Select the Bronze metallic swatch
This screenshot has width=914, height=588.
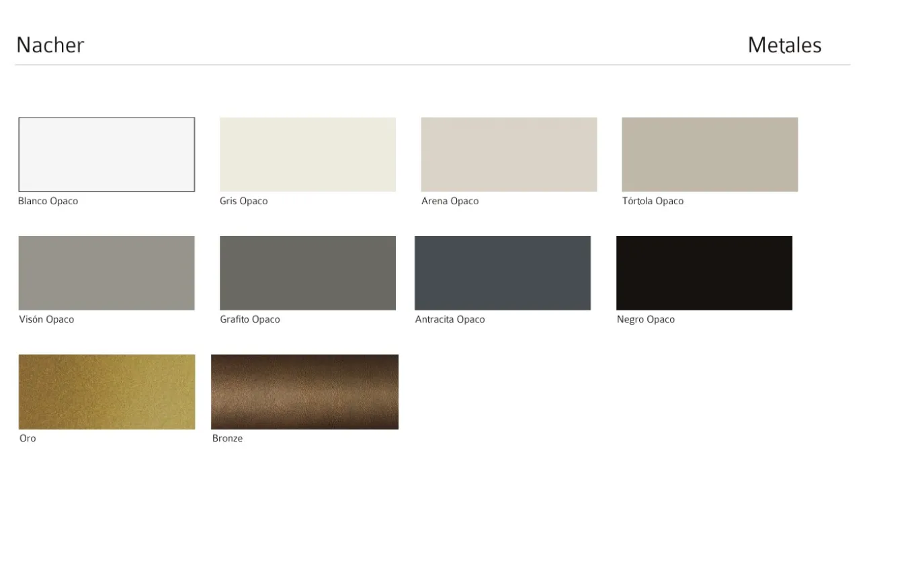304,392
